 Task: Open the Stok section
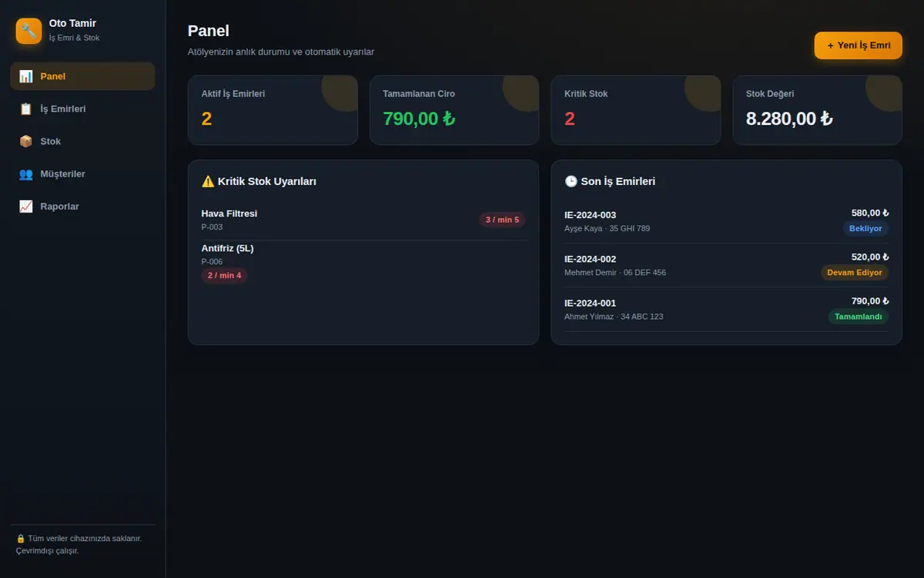click(x=82, y=141)
